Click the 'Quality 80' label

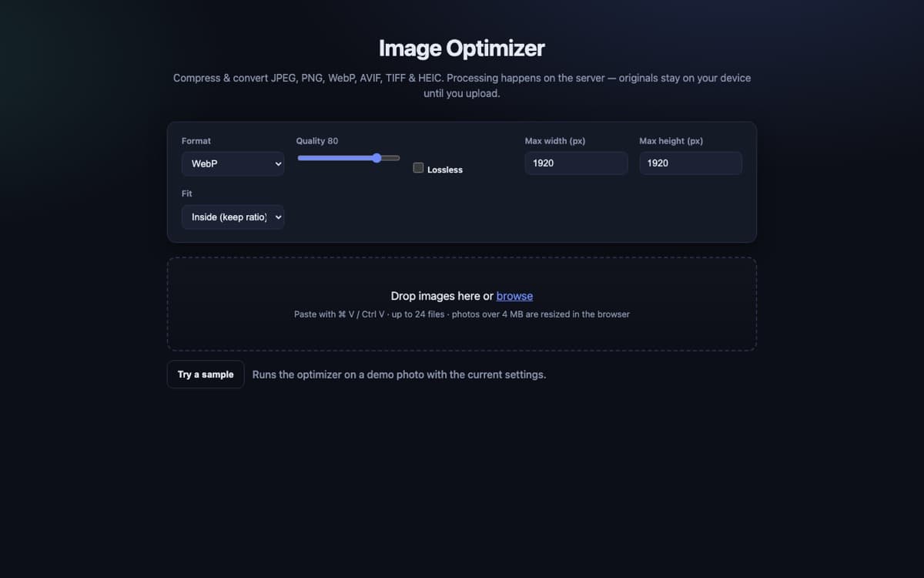tap(317, 141)
